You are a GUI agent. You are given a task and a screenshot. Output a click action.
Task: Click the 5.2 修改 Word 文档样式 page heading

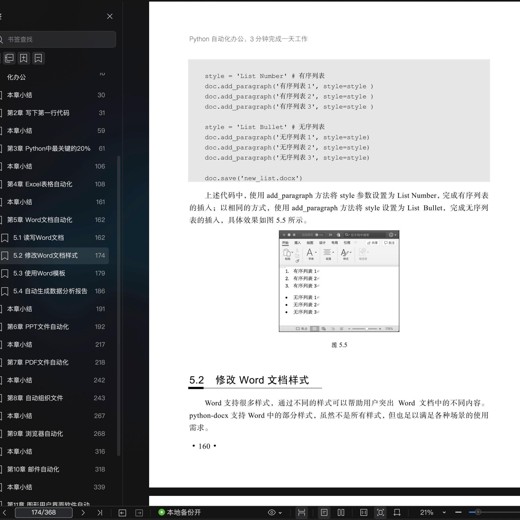click(249, 380)
